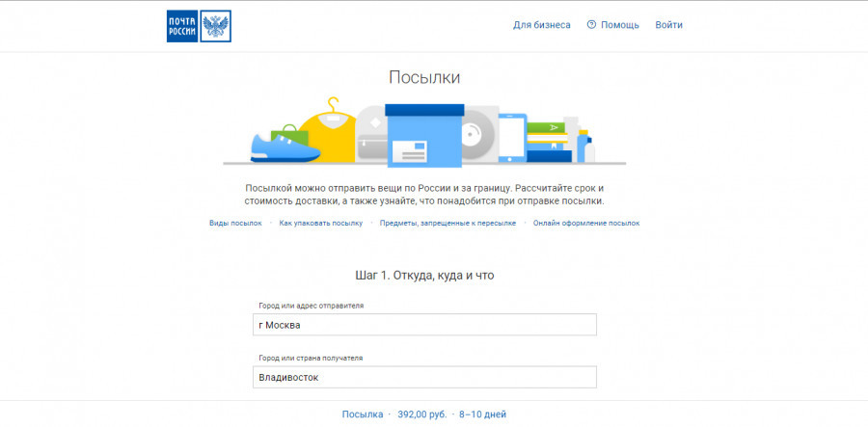The width and height of the screenshot is (868, 427).
Task: Open Как упаковать посылку link
Action: tap(321, 223)
